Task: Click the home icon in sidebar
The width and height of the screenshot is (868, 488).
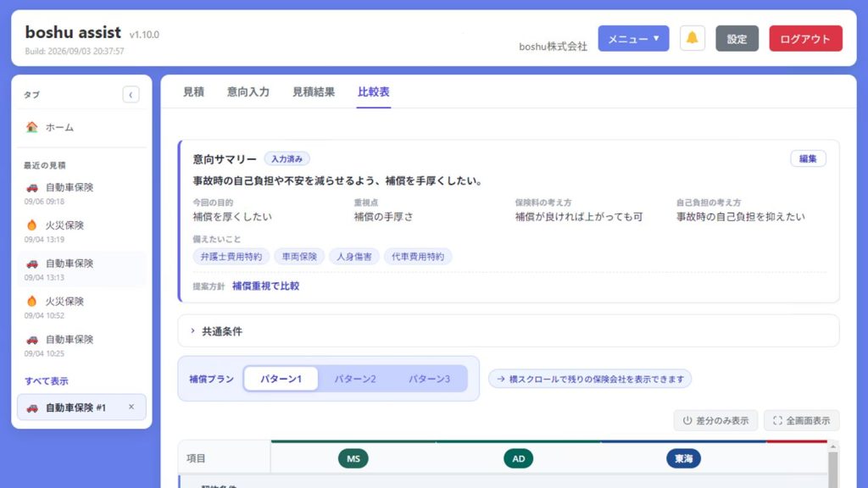Action: pos(32,127)
